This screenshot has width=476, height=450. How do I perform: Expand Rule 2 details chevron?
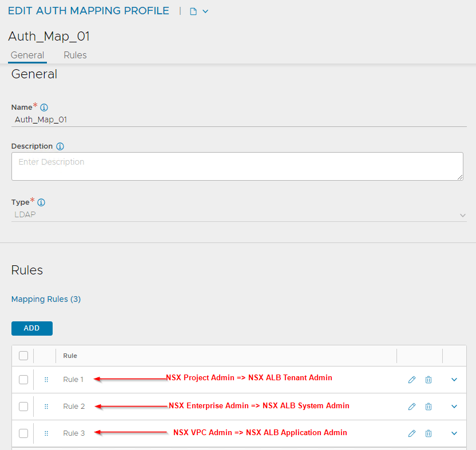pyautogui.click(x=454, y=407)
